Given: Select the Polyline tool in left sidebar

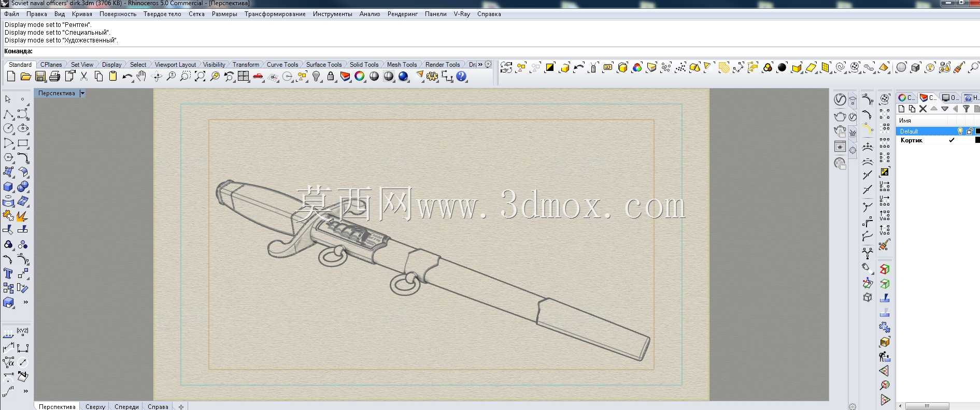Looking at the screenshot, I should (x=8, y=114).
